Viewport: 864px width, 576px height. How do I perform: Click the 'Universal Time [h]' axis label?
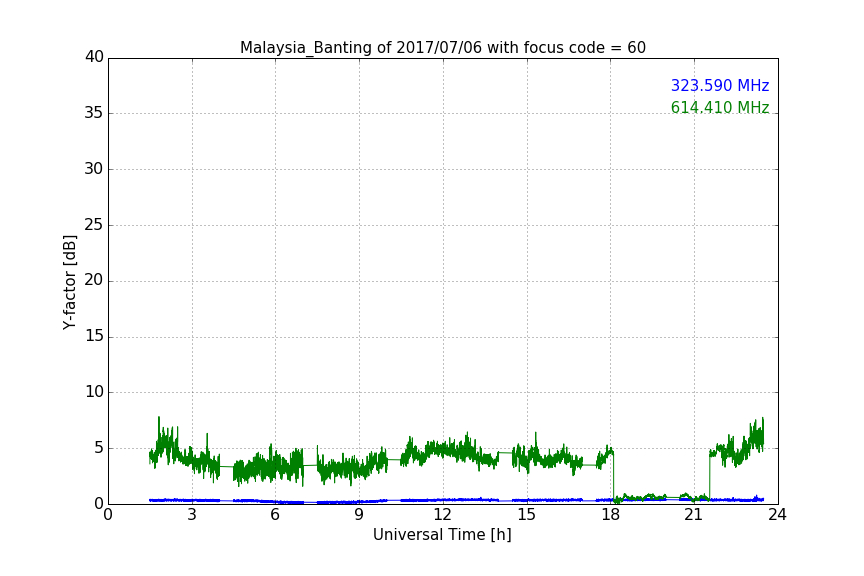pos(442,535)
